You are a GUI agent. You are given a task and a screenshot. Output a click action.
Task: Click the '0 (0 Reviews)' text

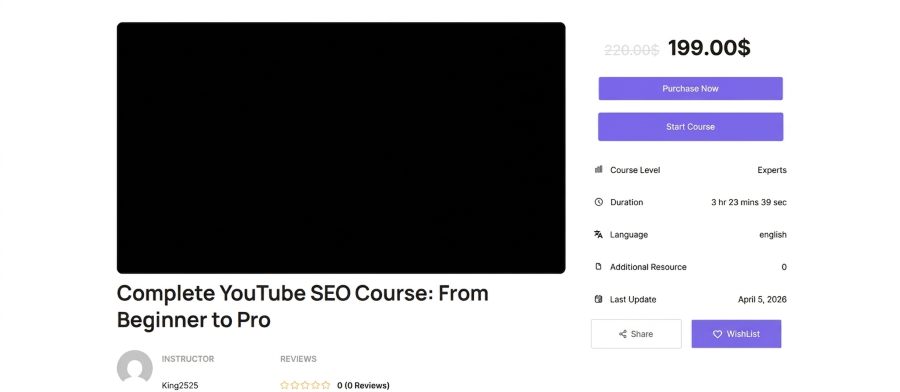363,386
